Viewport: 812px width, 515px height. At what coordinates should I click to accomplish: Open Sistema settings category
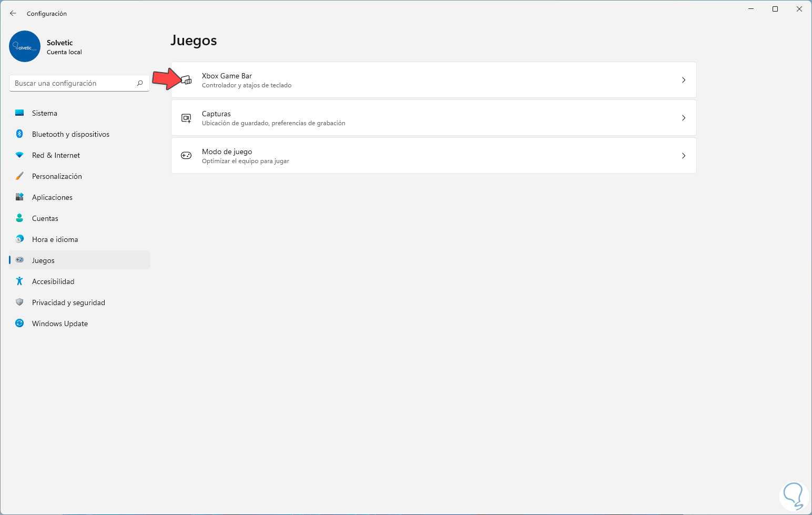click(45, 113)
